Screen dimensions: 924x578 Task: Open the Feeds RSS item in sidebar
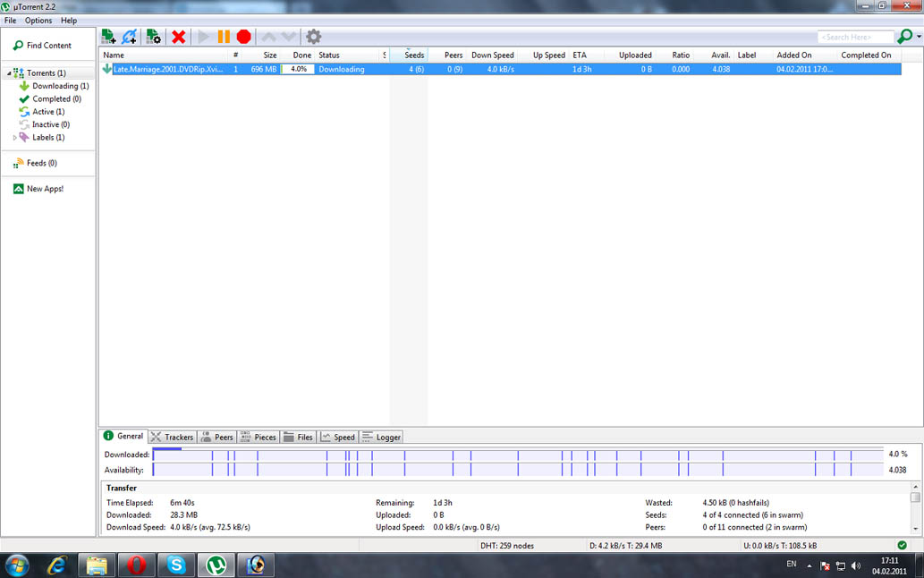tap(41, 164)
